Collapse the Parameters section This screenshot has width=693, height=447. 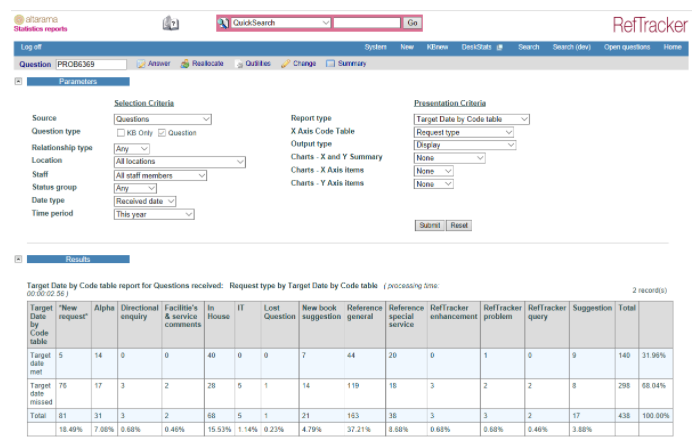[x=19, y=81]
